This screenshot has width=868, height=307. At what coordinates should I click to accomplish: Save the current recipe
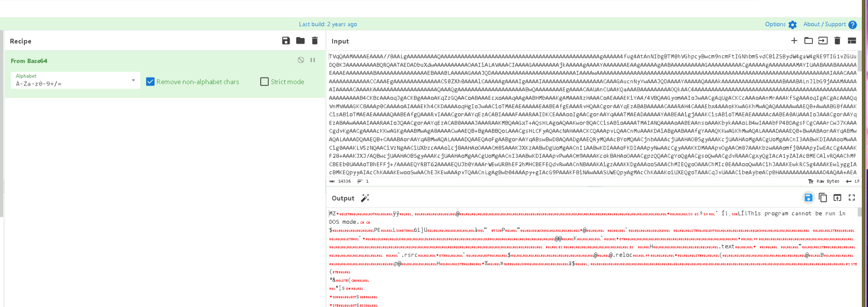pos(286,41)
